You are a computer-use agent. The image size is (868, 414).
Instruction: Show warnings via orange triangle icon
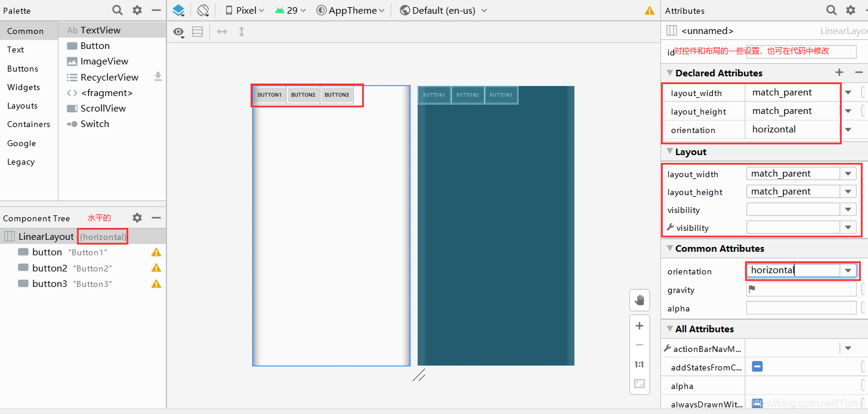coord(650,11)
